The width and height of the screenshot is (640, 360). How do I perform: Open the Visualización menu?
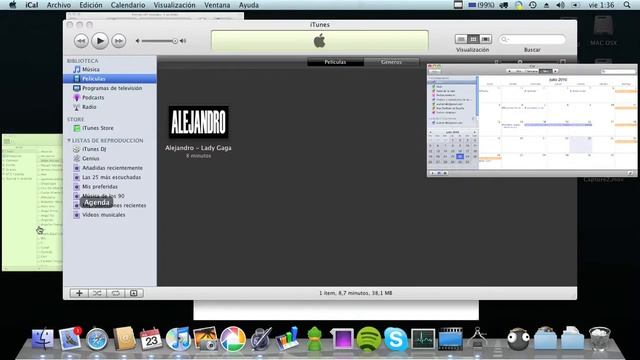[174, 5]
